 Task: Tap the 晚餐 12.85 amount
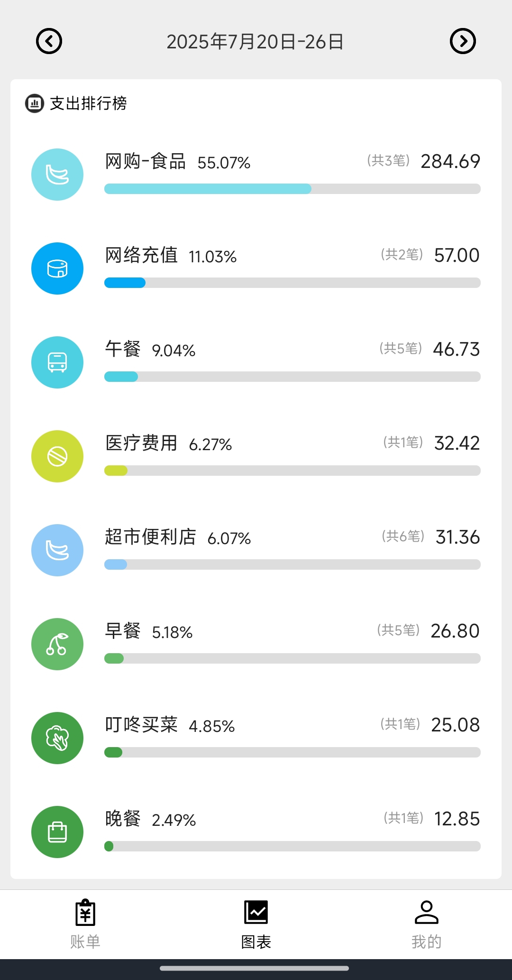coord(457,819)
